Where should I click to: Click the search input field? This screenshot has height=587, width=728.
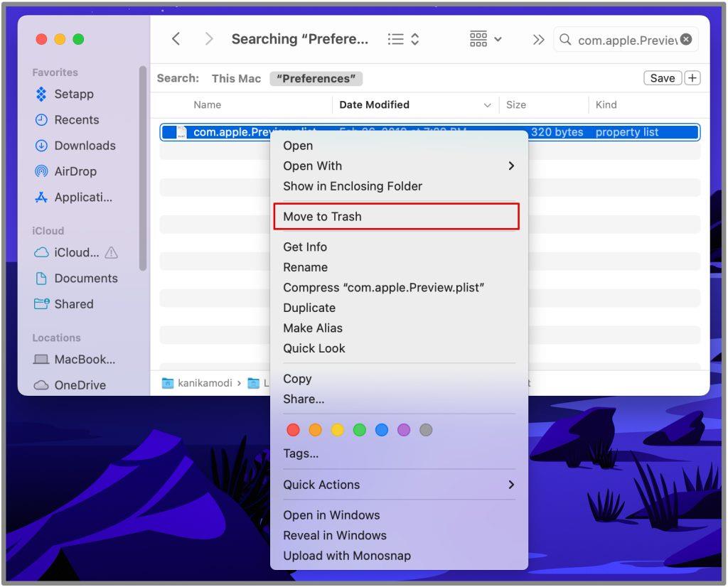(x=627, y=40)
